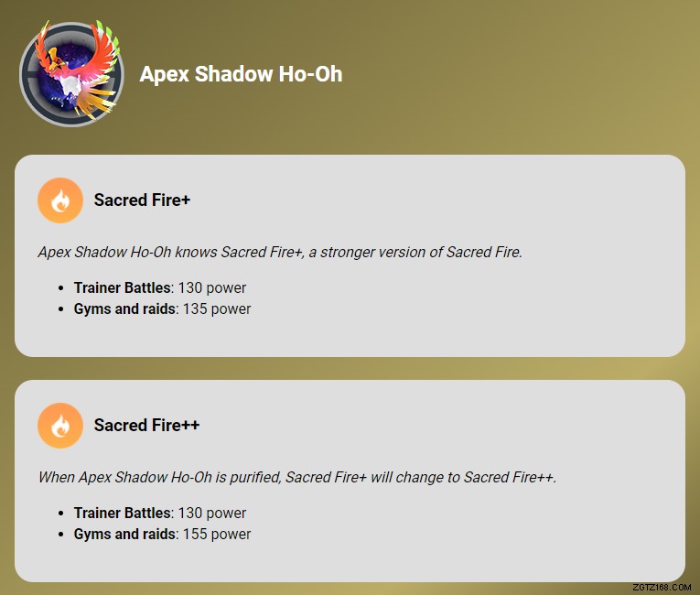Select the "Sacred Fire++" heading
Viewport: 700px width, 595px height.
146,426
